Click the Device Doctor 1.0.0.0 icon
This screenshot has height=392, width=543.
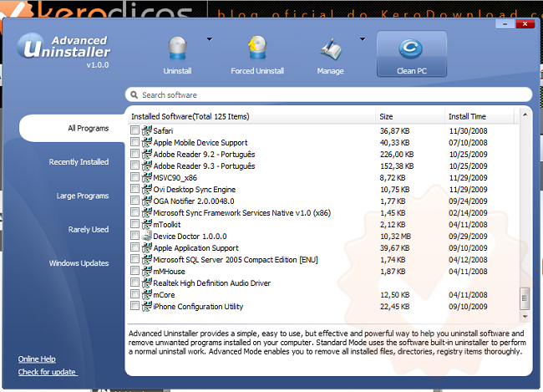pos(146,236)
